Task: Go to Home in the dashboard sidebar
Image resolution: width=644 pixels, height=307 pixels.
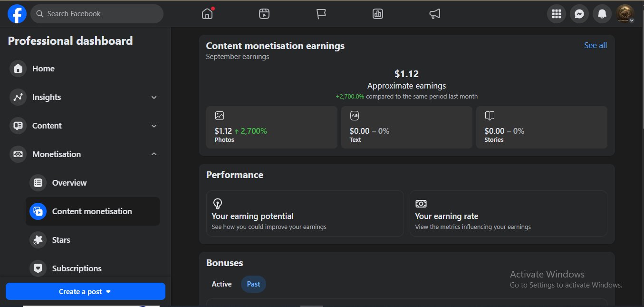Action: pos(86,69)
